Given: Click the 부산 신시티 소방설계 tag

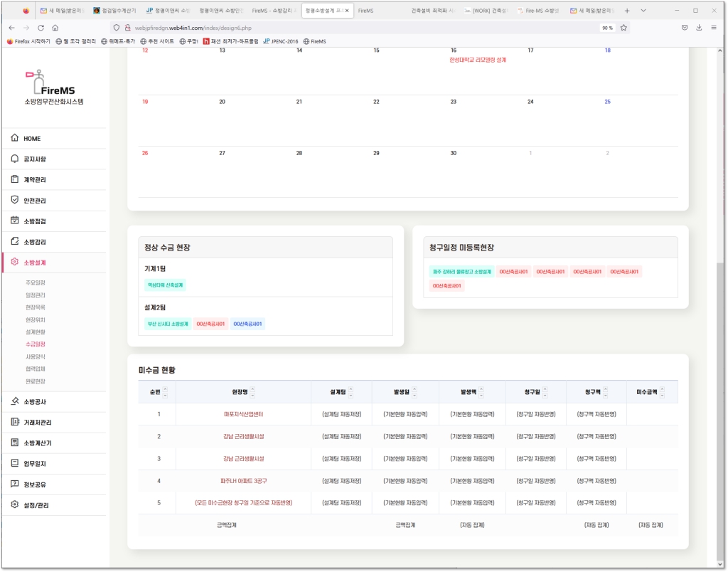Looking at the screenshot, I should (168, 324).
